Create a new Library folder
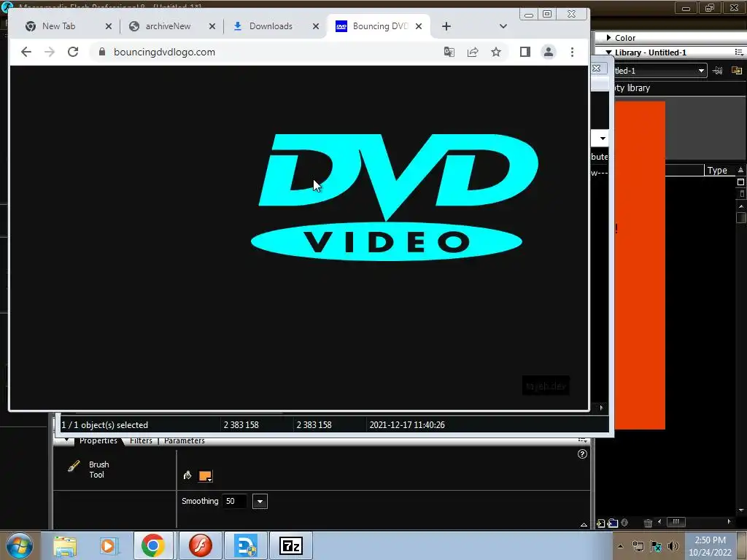This screenshot has height=560, width=747. (613, 524)
